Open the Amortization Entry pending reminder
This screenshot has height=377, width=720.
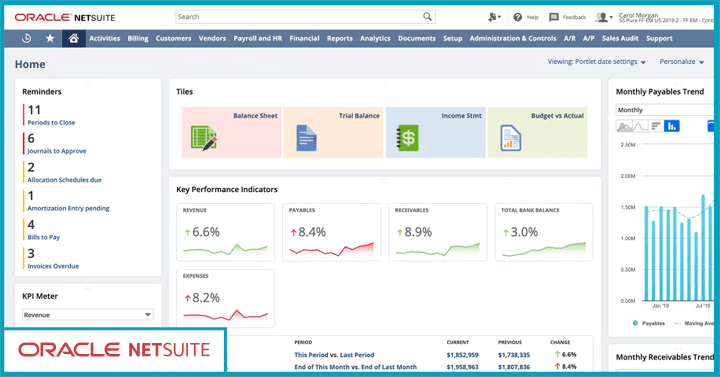[x=68, y=208]
